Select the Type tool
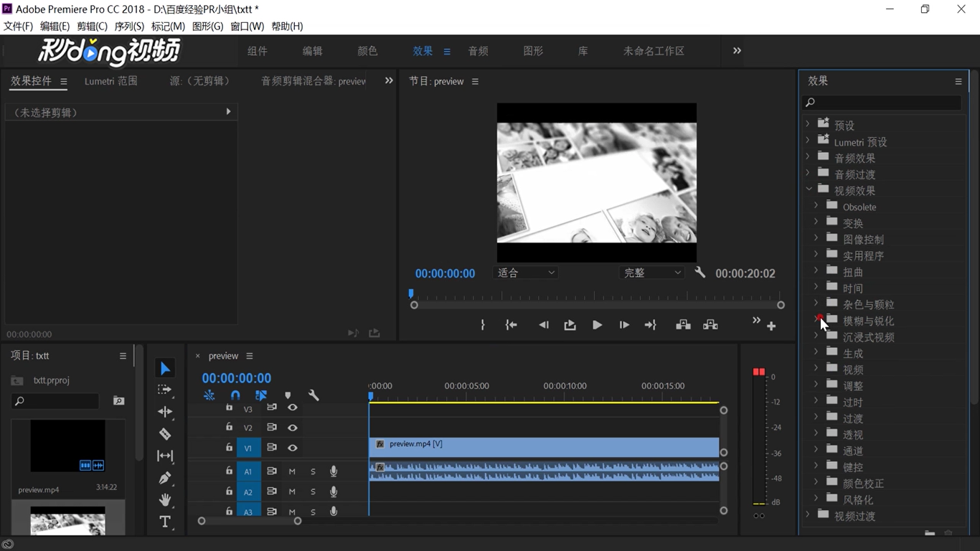This screenshot has width=980, height=551. pyautogui.click(x=165, y=522)
